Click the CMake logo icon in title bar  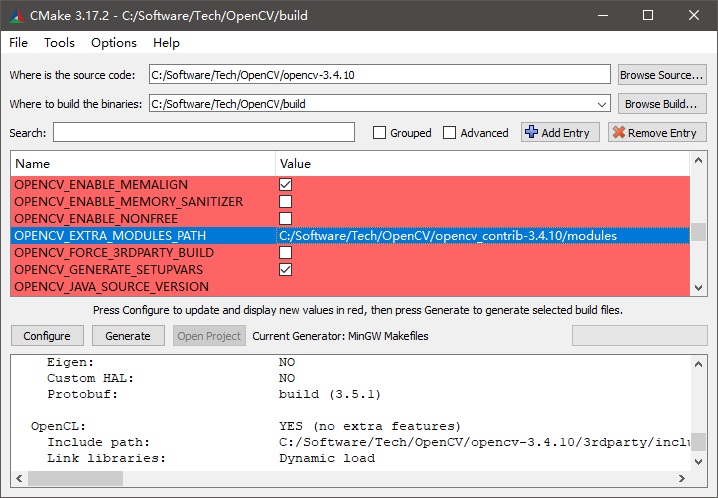16,16
